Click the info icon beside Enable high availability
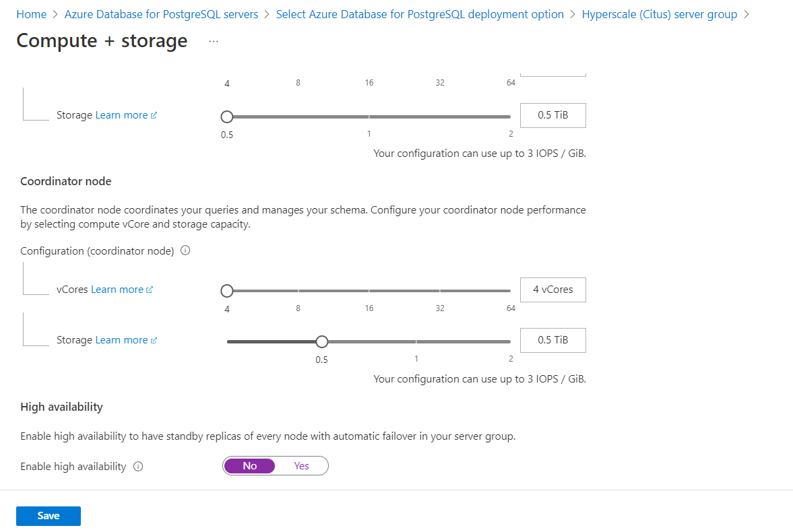 coord(139,466)
